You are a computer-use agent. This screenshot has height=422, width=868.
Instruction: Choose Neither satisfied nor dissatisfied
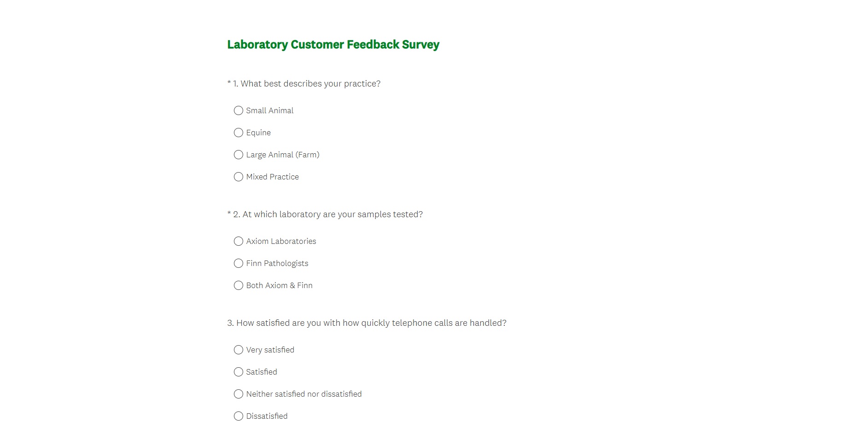(239, 394)
